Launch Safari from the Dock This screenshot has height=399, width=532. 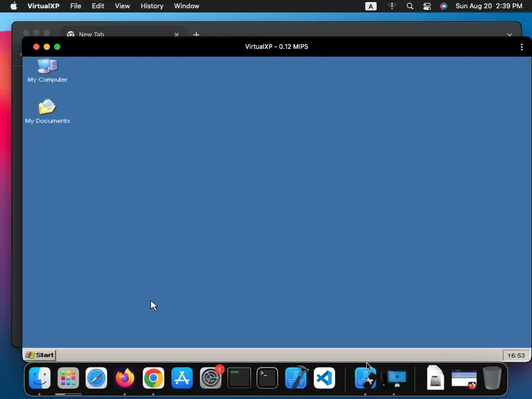click(96, 378)
